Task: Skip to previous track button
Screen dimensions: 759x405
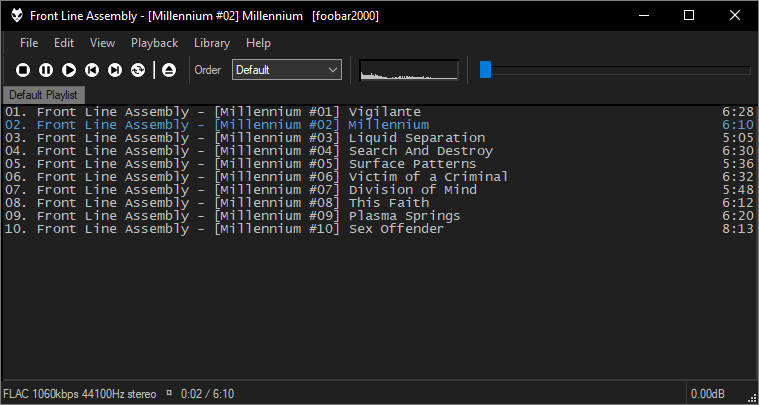Action: click(x=92, y=70)
